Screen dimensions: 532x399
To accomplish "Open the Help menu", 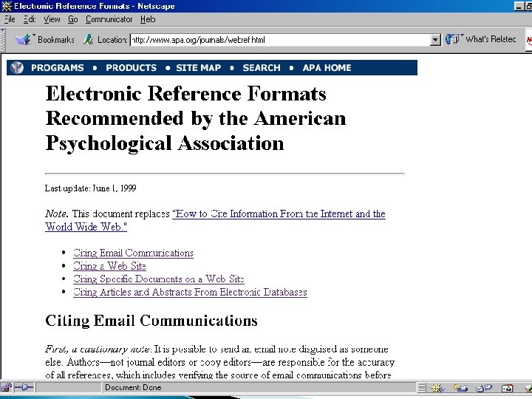I will point(148,19).
